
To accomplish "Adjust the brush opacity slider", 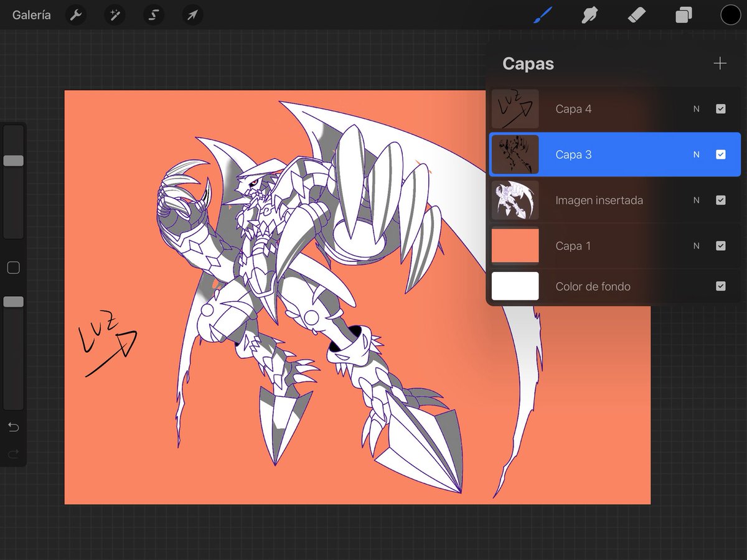I will (13, 302).
